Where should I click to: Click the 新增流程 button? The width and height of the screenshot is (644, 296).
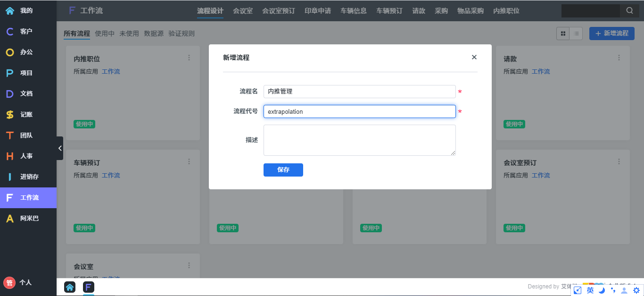[x=611, y=34]
